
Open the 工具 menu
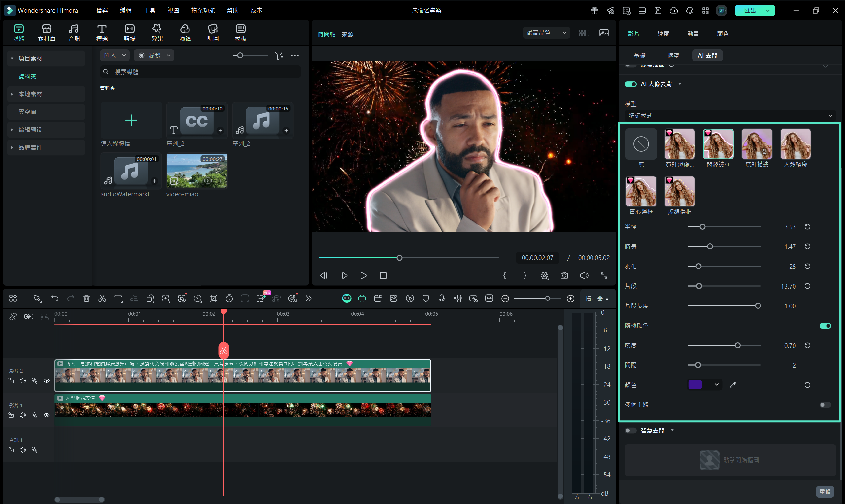click(x=149, y=10)
